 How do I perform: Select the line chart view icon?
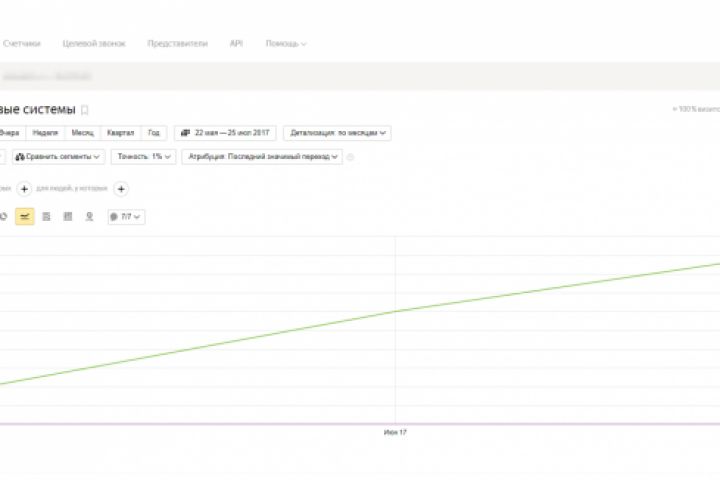click(x=25, y=216)
